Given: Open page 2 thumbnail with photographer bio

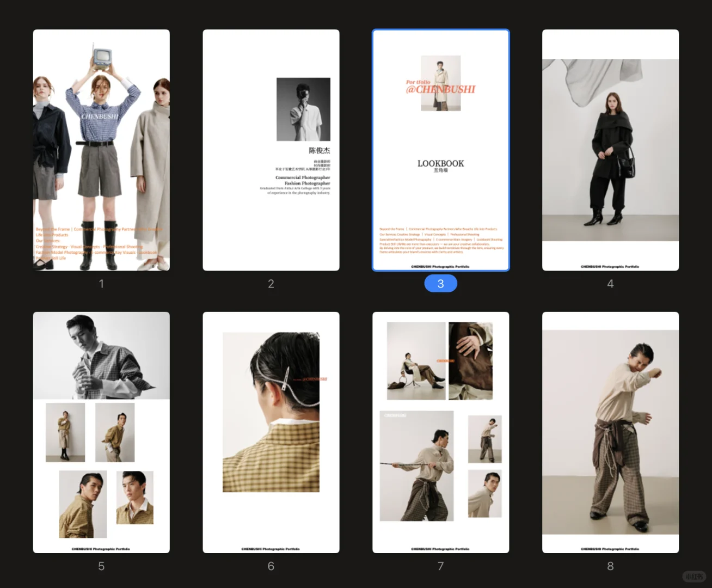Looking at the screenshot, I should pyautogui.click(x=271, y=150).
